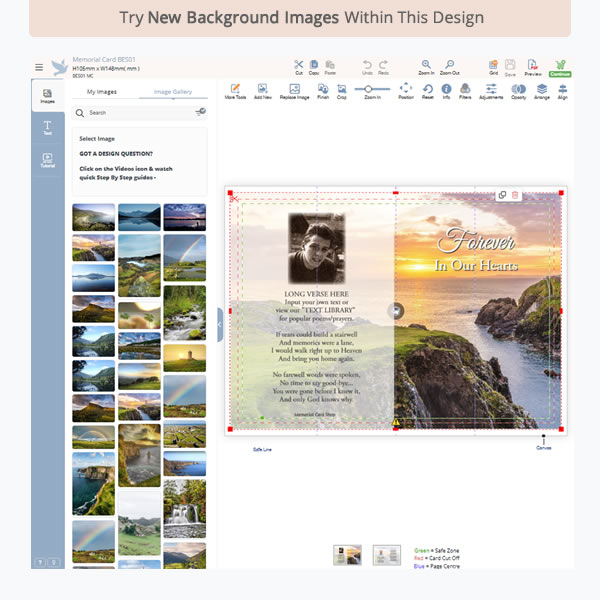Select the Crop tool
This screenshot has width=600, height=600.
(342, 89)
